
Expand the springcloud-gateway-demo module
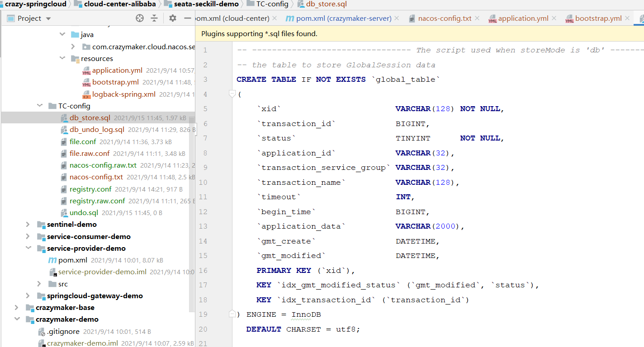pos(28,296)
